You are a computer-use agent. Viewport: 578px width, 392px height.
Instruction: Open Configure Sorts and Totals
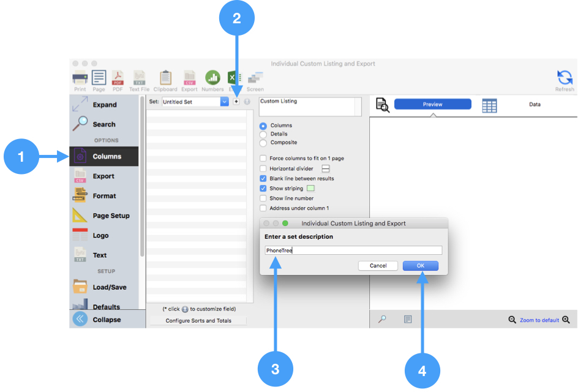[198, 321]
